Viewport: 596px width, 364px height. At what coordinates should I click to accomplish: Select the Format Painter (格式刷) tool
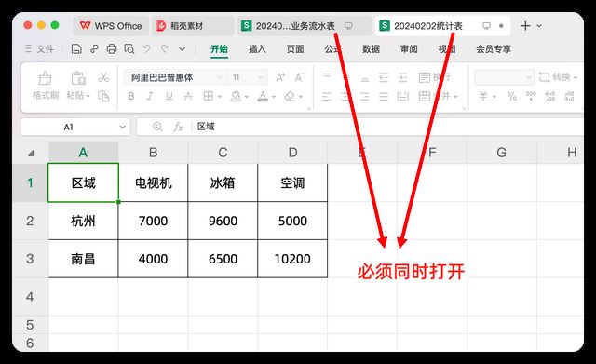point(46,86)
